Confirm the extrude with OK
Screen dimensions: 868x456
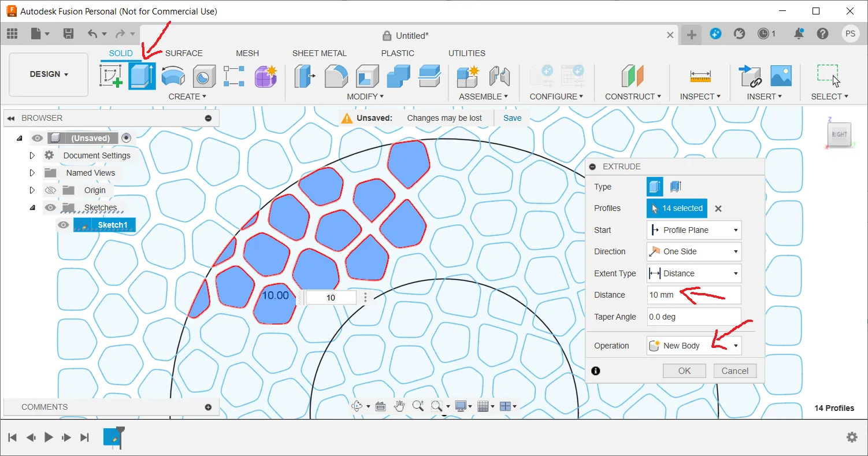684,371
